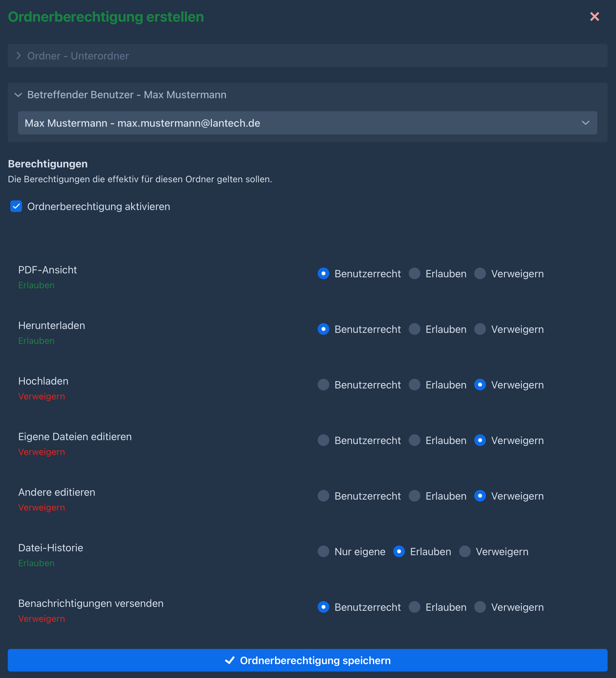Viewport: 616px width, 678px height.
Task: Select Verweigern for PDF-Ansicht
Action: pos(480,273)
